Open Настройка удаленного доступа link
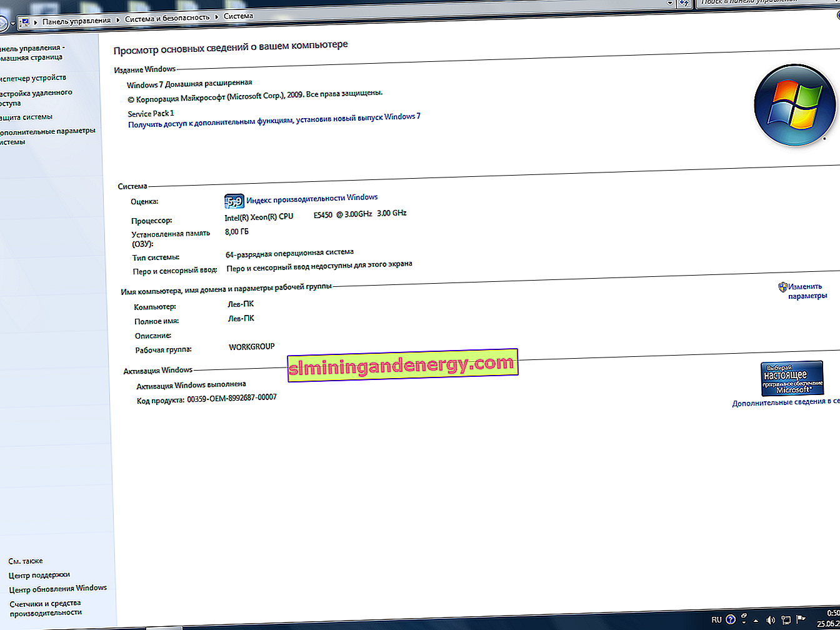This screenshot has height=630, width=840. [x=36, y=98]
